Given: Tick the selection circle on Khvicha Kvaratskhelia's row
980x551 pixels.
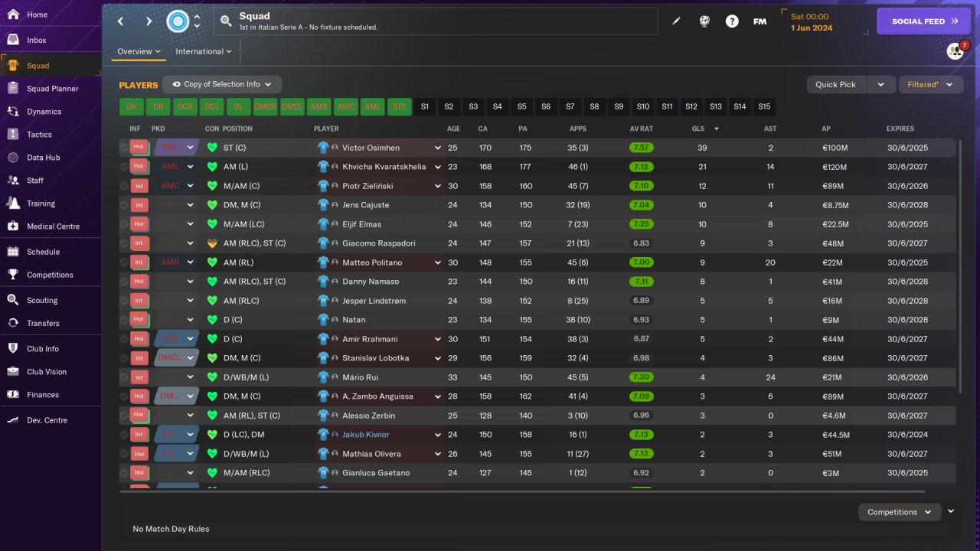Looking at the screenshot, I should (124, 167).
